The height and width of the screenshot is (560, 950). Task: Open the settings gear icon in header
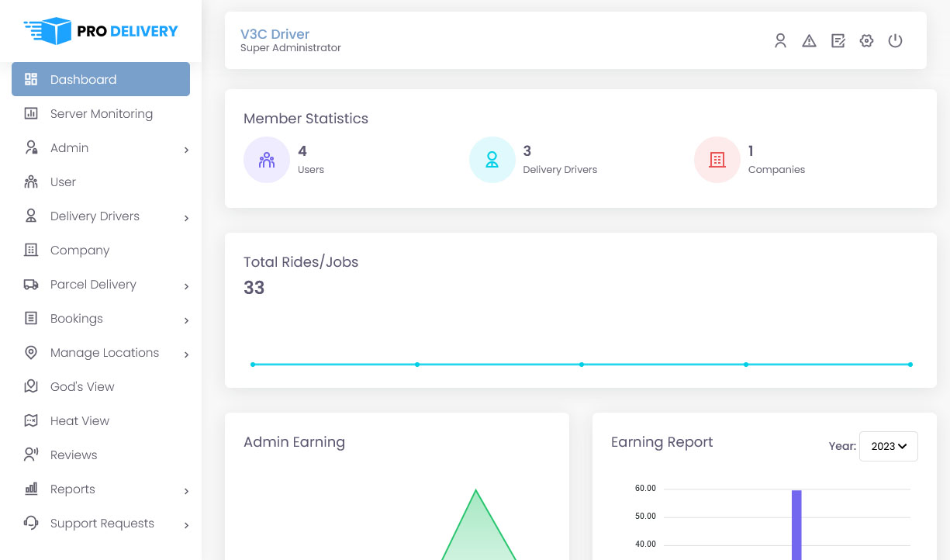pyautogui.click(x=867, y=41)
